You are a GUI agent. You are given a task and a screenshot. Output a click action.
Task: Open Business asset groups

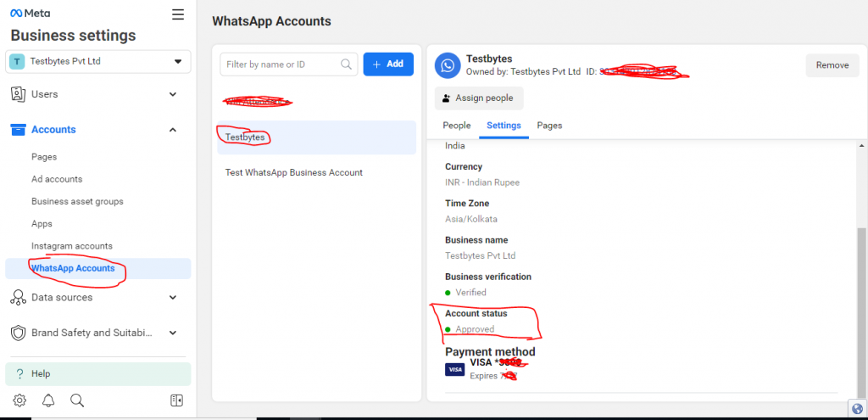tap(77, 202)
